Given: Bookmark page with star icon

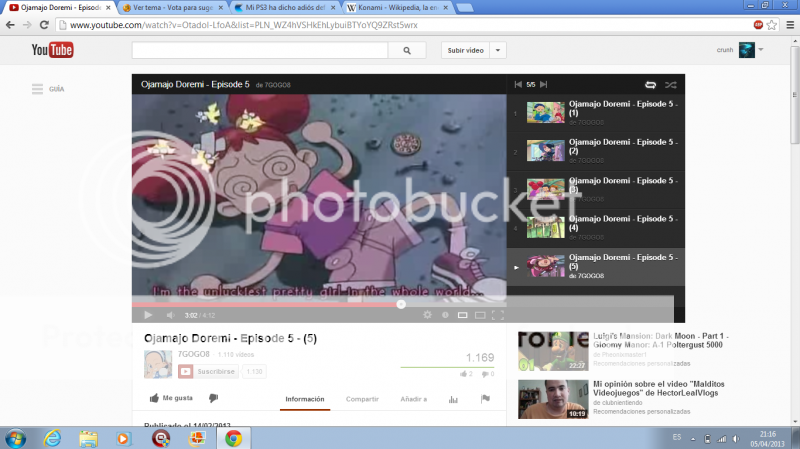Looking at the screenshot, I should coord(772,24).
